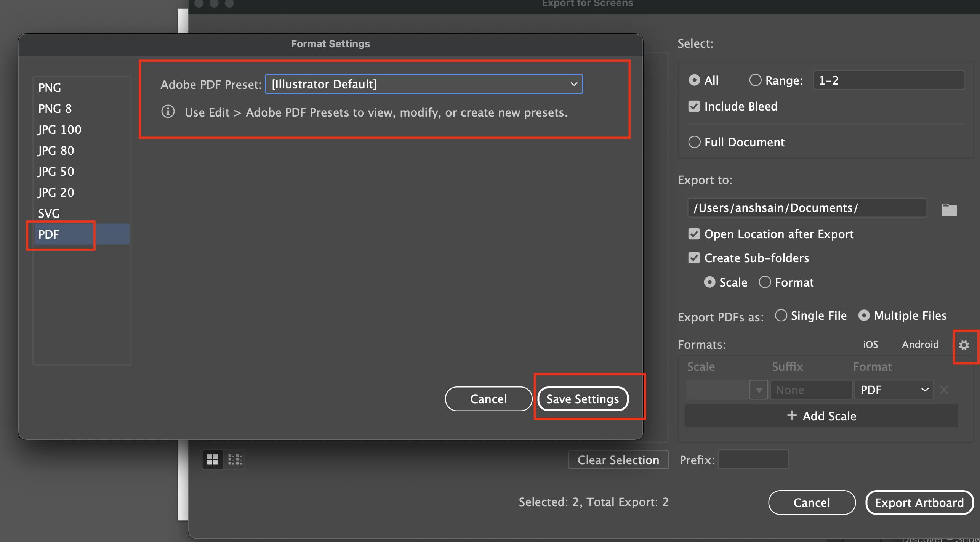Click the iOS preset link
The image size is (980, 542).
(x=870, y=345)
